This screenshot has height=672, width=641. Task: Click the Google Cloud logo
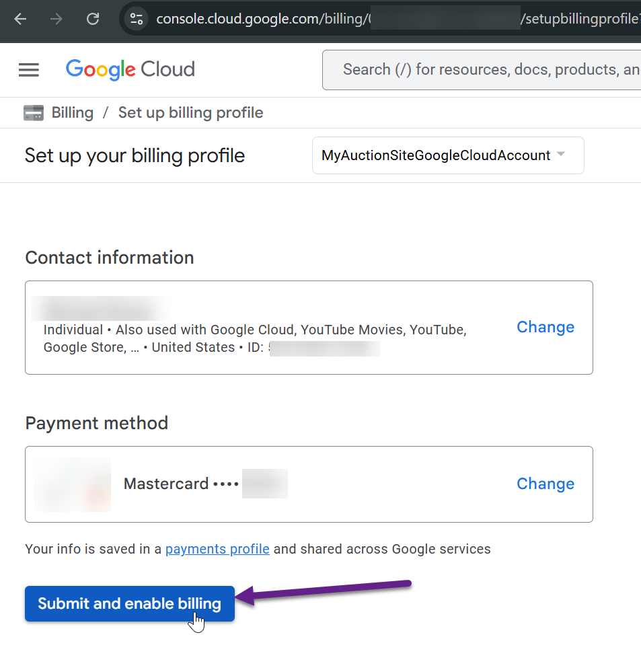tap(130, 69)
